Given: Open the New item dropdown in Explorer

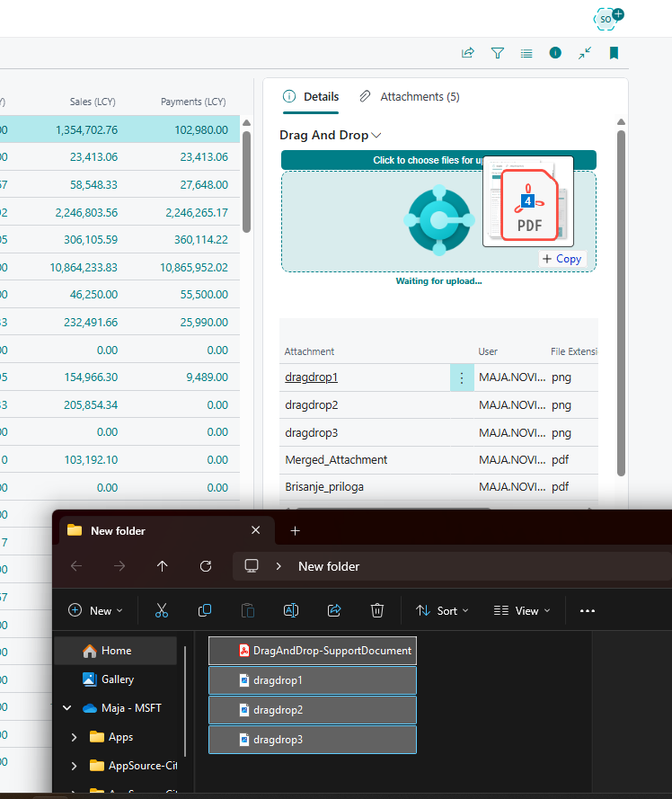Looking at the screenshot, I should coord(96,610).
